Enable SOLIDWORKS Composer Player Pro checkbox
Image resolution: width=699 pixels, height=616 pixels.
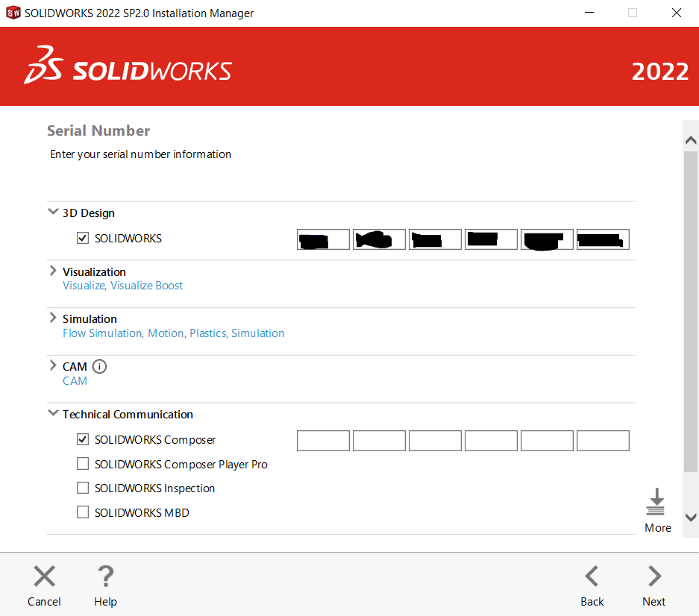83,465
